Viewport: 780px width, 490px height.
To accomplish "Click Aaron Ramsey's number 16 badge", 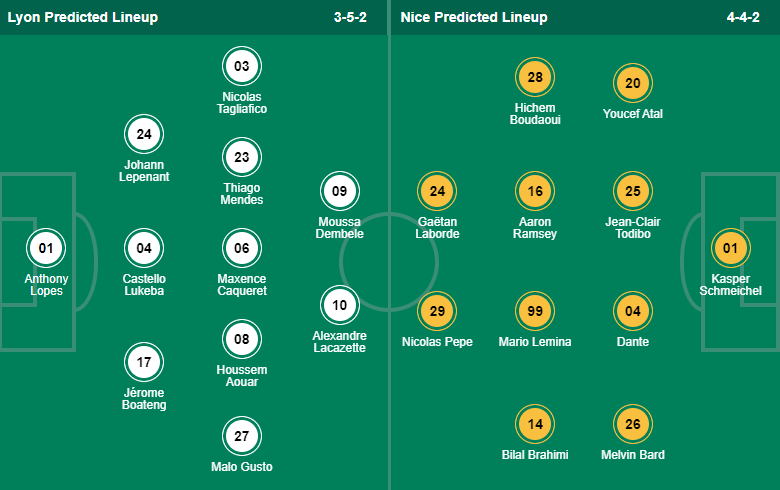I will [535, 191].
